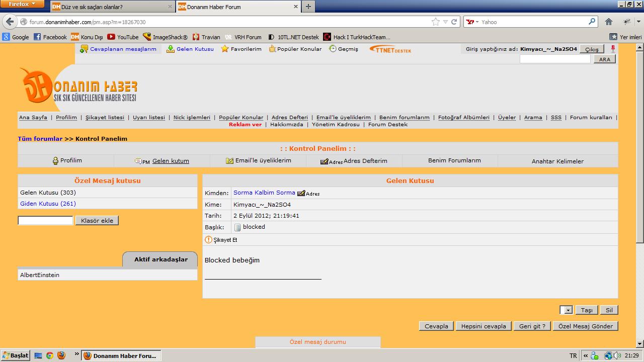The width and height of the screenshot is (644, 362).
Task: Click the Özel Mesaj Gönder button
Action: 586,326
